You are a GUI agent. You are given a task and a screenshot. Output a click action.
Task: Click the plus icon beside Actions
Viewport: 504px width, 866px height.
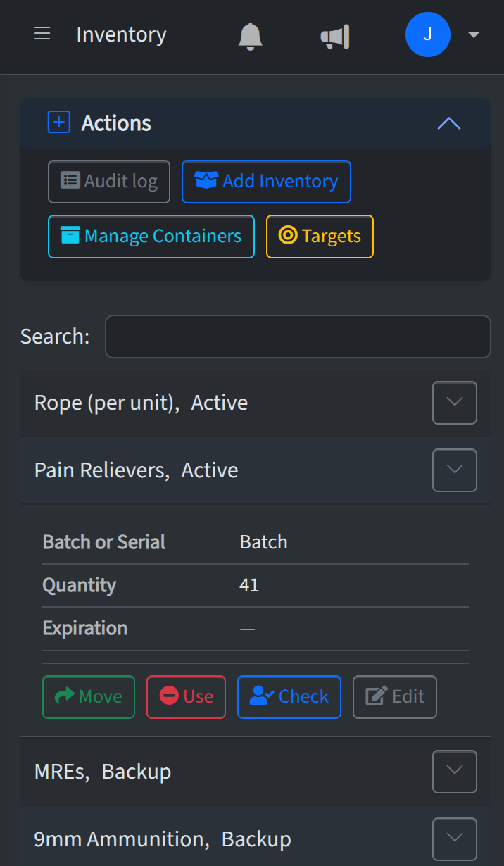click(59, 122)
